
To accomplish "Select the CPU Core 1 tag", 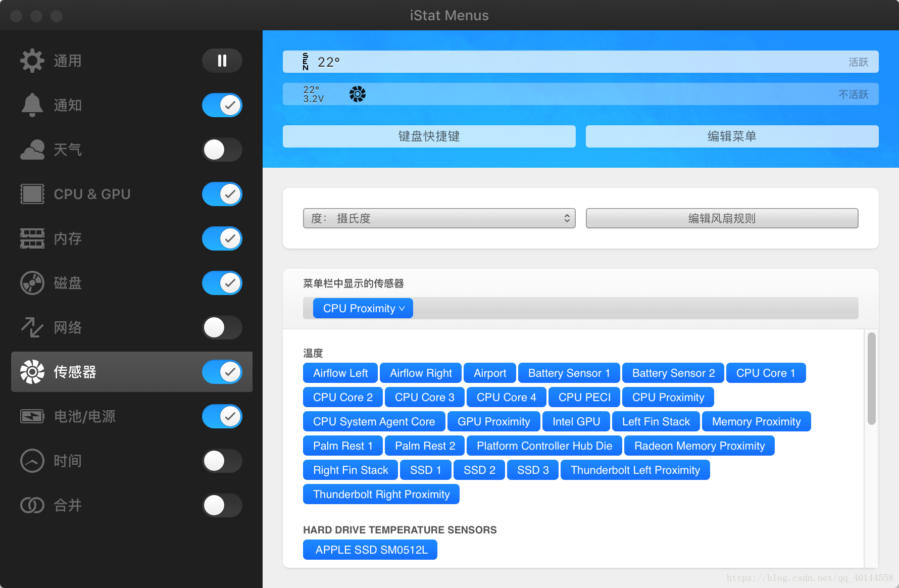I will 766,373.
